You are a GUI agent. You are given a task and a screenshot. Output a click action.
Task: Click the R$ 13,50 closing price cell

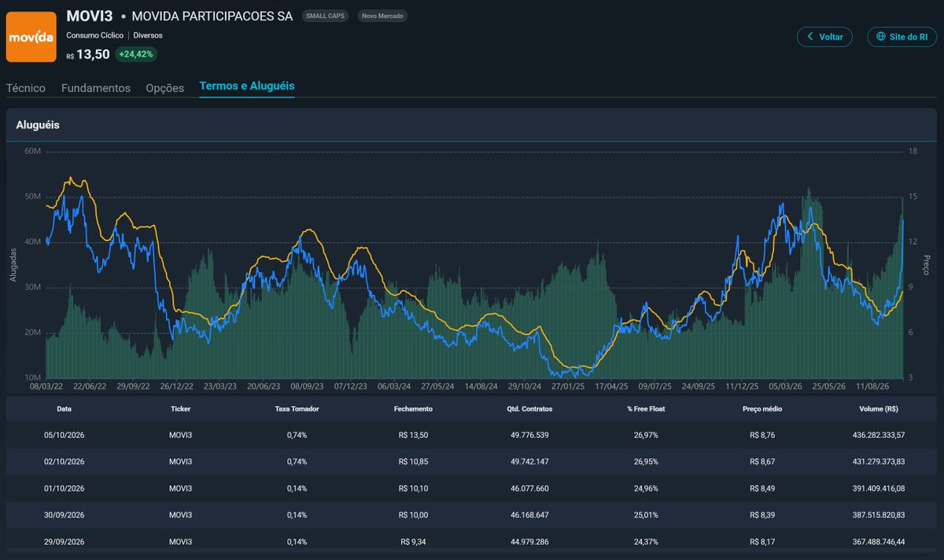pos(413,435)
